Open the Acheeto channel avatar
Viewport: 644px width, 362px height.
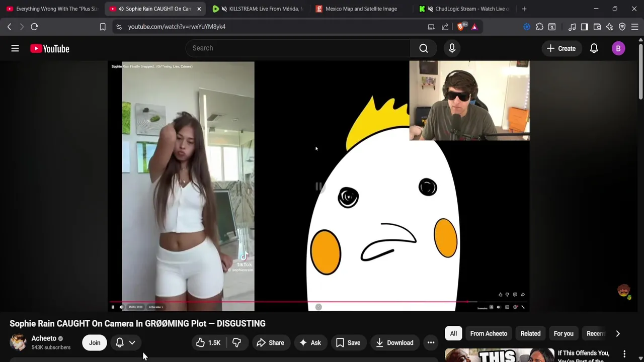click(x=18, y=342)
